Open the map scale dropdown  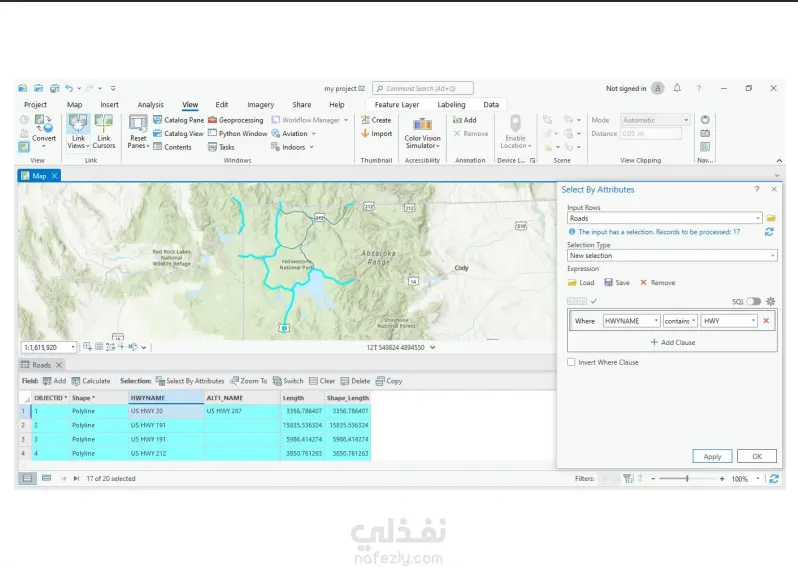(73, 347)
